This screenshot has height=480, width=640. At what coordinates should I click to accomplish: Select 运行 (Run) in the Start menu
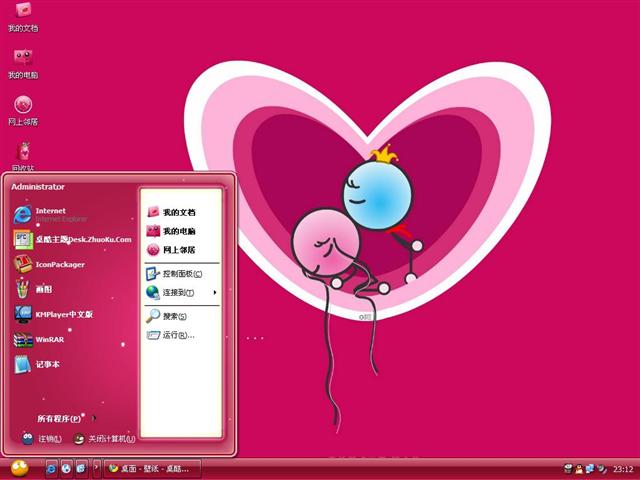(176, 335)
